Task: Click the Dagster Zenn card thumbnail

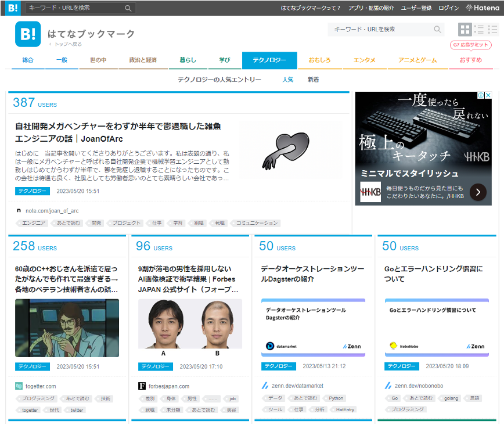Action: click(313, 328)
